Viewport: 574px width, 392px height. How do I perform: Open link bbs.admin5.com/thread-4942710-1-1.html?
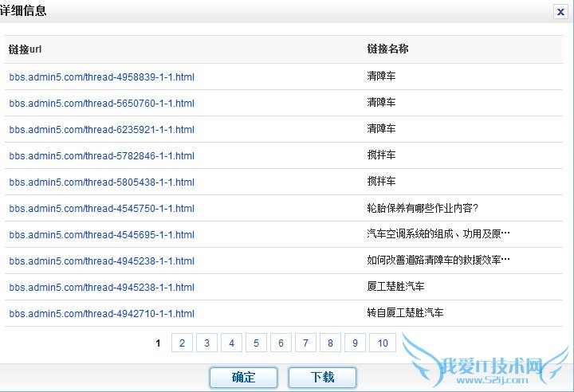(x=102, y=314)
